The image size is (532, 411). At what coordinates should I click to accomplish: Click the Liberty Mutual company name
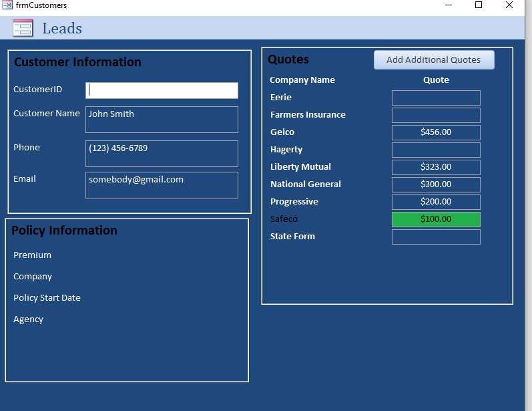click(300, 167)
